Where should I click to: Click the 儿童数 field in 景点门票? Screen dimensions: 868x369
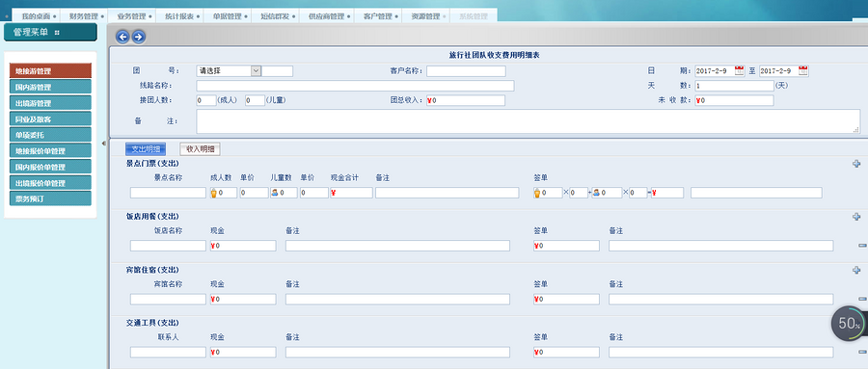pyautogui.click(x=284, y=193)
